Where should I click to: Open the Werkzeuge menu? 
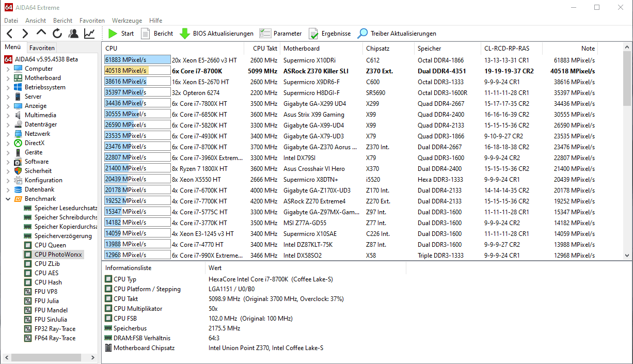point(127,21)
